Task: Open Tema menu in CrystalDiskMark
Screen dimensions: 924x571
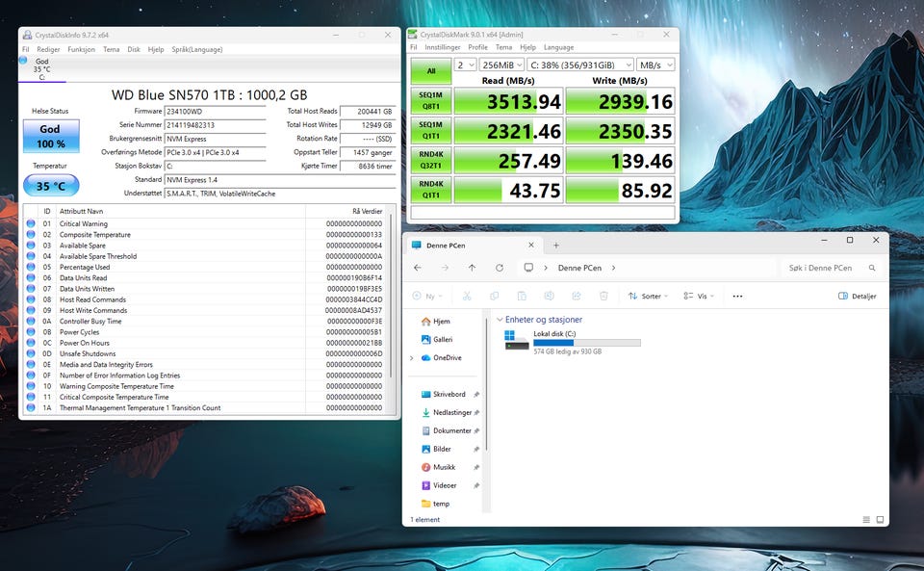Action: coord(503,47)
